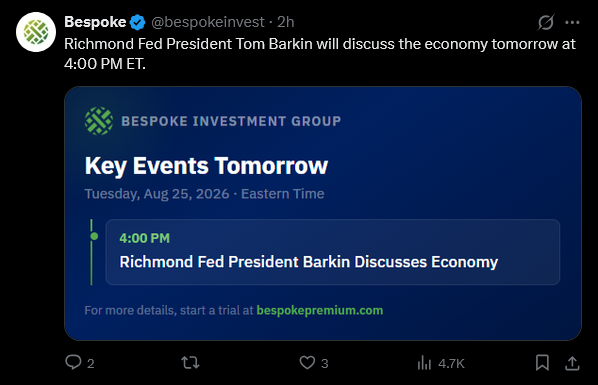The image size is (598, 385).
Task: Open the Key Events Tomorrow image
Action: [323, 213]
